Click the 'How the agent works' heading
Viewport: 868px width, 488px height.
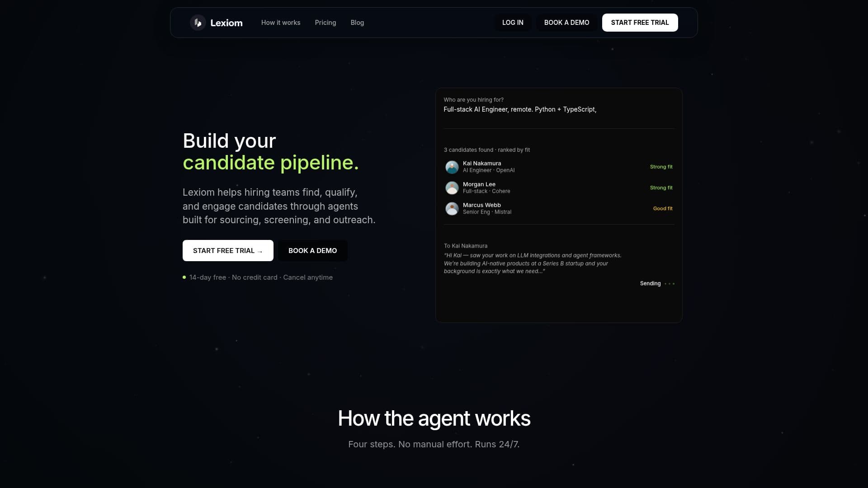coord(434,418)
